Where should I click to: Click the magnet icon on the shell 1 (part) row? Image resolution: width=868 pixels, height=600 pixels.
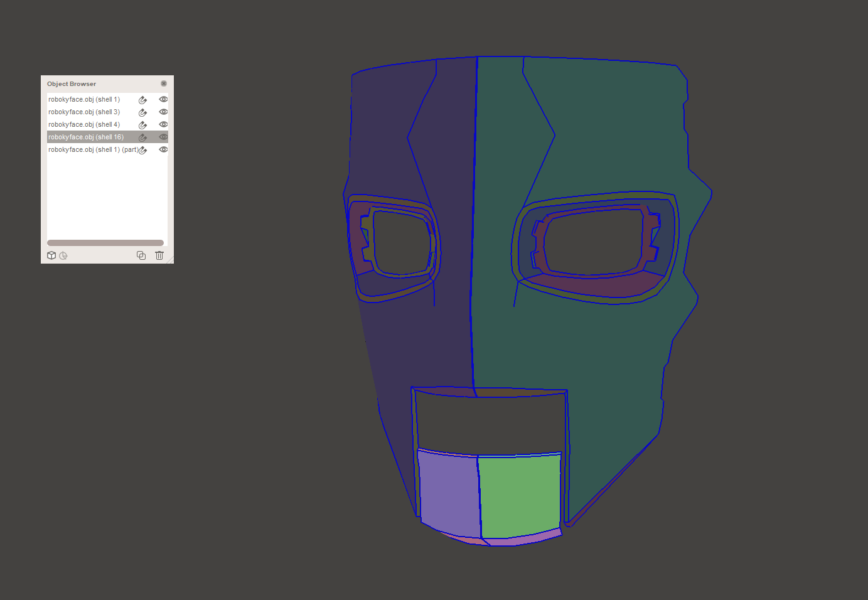(x=142, y=149)
